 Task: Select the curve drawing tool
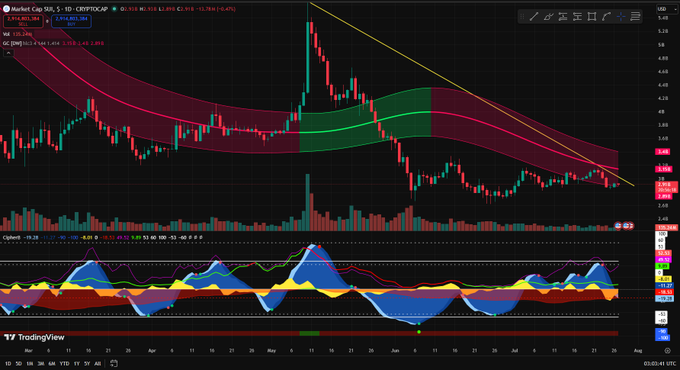[606, 16]
